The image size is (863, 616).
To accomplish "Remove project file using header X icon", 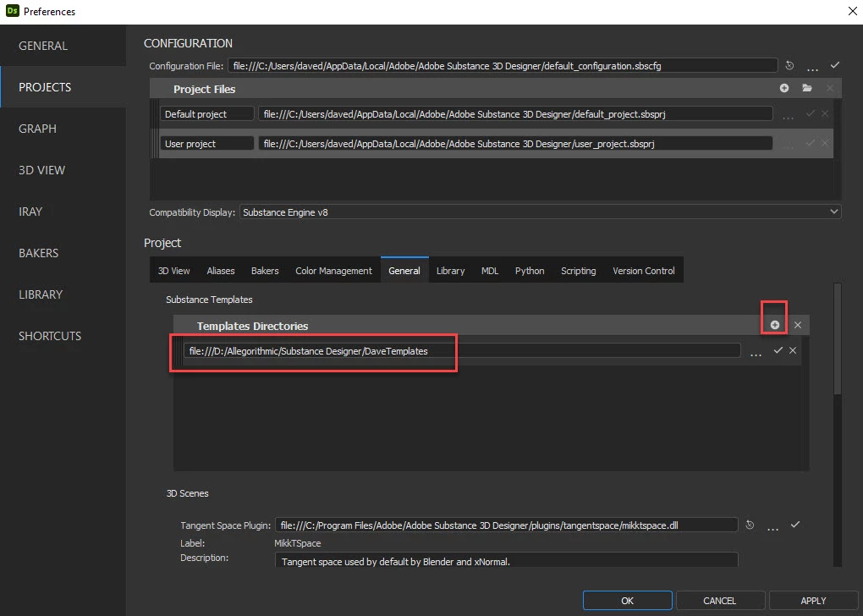I will point(829,88).
